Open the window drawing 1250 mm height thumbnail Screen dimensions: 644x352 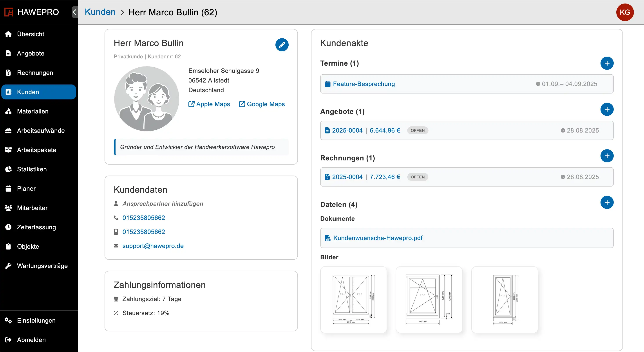[429, 300]
